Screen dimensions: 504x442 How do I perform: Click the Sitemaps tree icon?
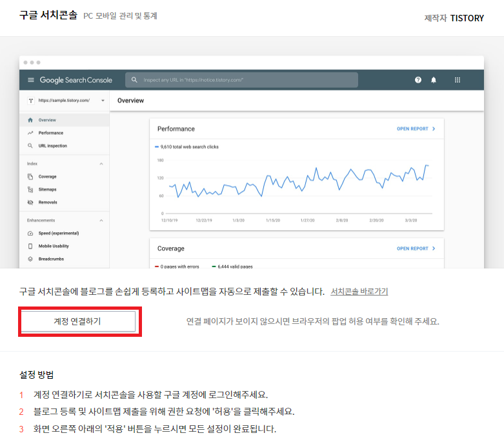click(30, 190)
